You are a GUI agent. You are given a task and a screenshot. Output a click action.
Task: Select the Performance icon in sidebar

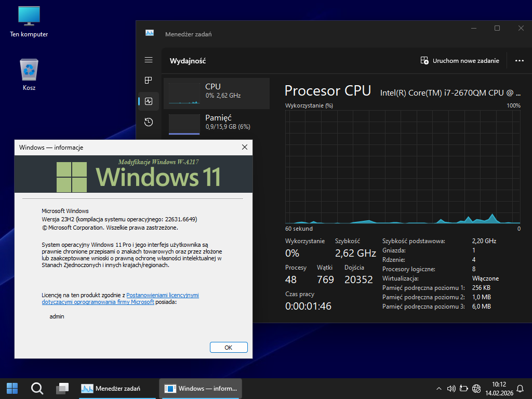pos(149,101)
